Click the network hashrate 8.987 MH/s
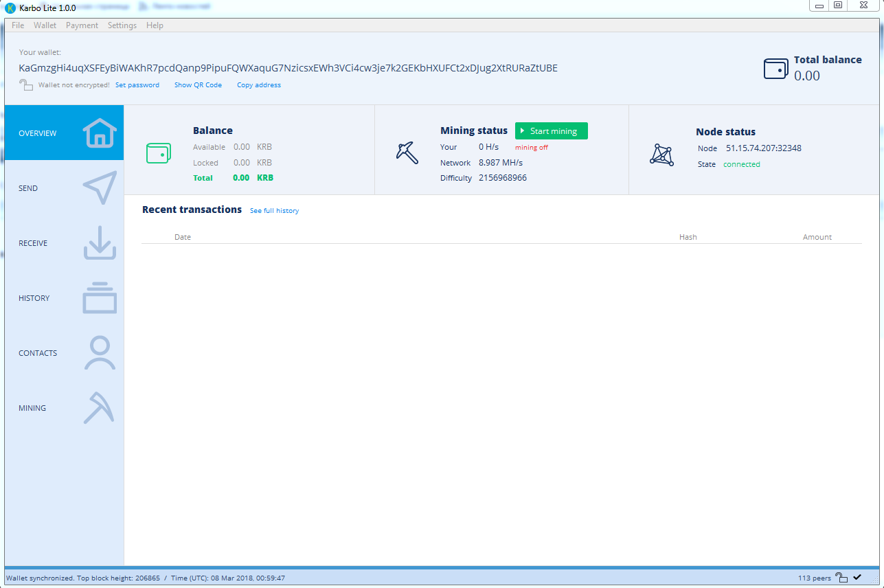 501,163
